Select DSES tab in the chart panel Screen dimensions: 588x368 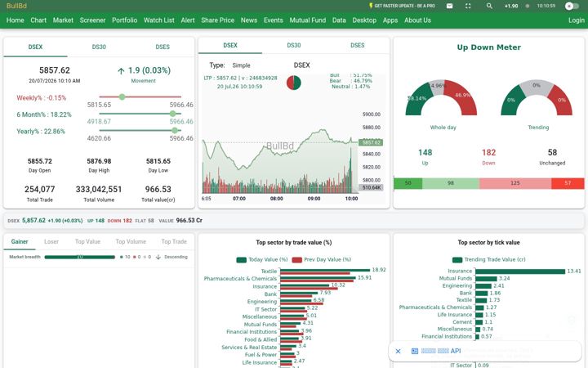point(358,45)
